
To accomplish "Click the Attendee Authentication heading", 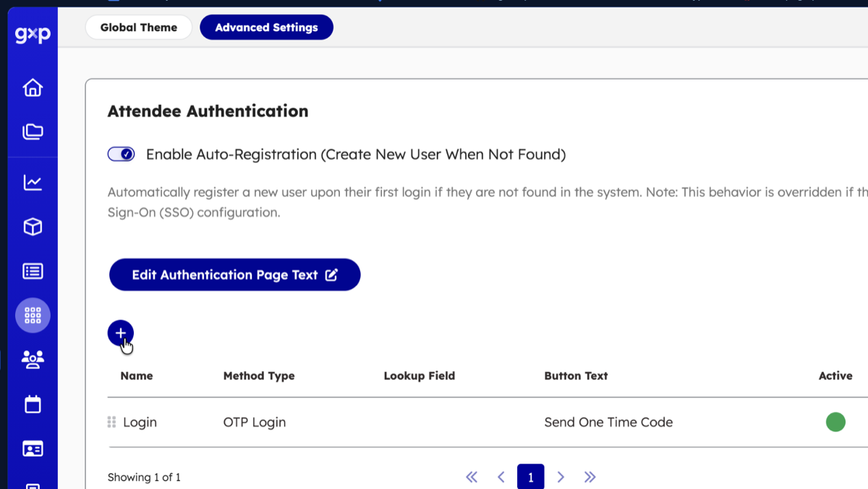I will 208,111.
